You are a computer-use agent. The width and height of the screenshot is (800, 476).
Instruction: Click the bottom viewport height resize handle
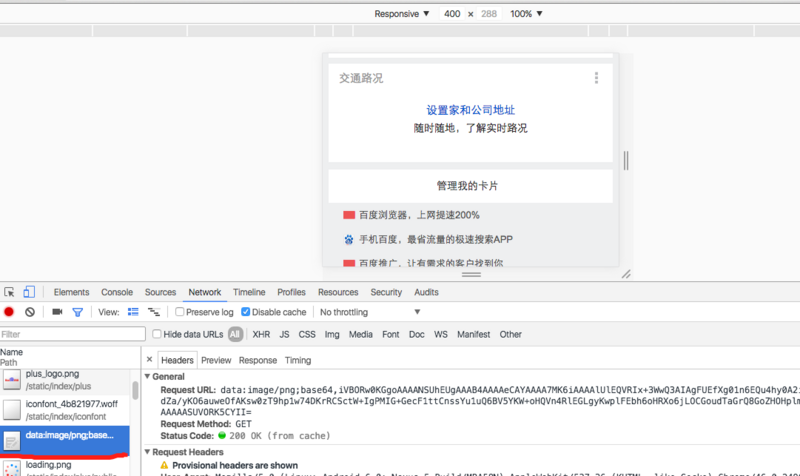point(471,274)
